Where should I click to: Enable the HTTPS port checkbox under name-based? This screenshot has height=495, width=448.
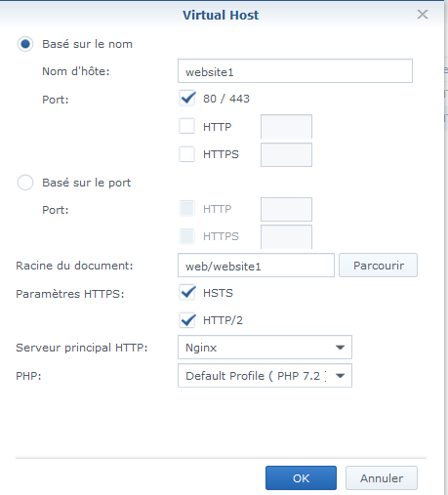click(x=187, y=154)
